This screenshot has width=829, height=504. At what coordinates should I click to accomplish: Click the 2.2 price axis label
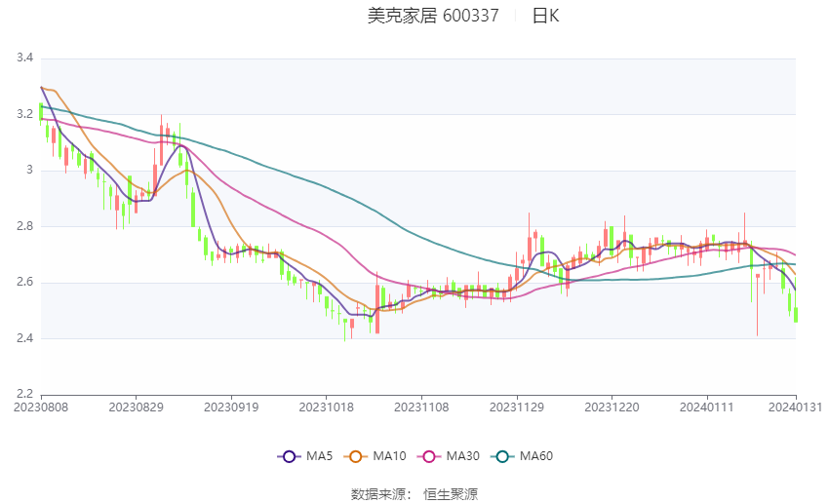[24, 394]
